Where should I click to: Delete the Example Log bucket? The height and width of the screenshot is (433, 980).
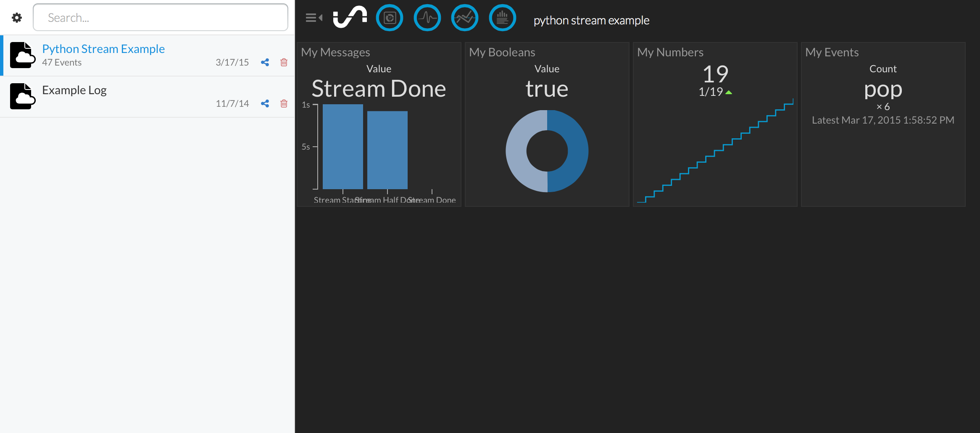tap(284, 103)
